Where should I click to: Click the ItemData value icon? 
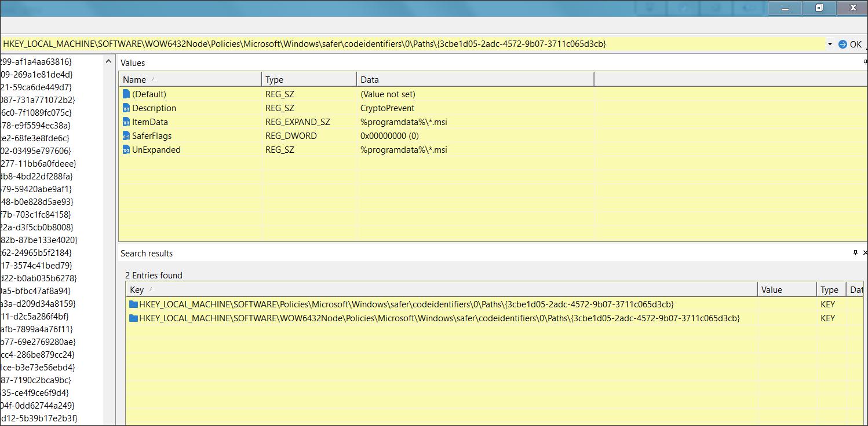[x=126, y=122]
